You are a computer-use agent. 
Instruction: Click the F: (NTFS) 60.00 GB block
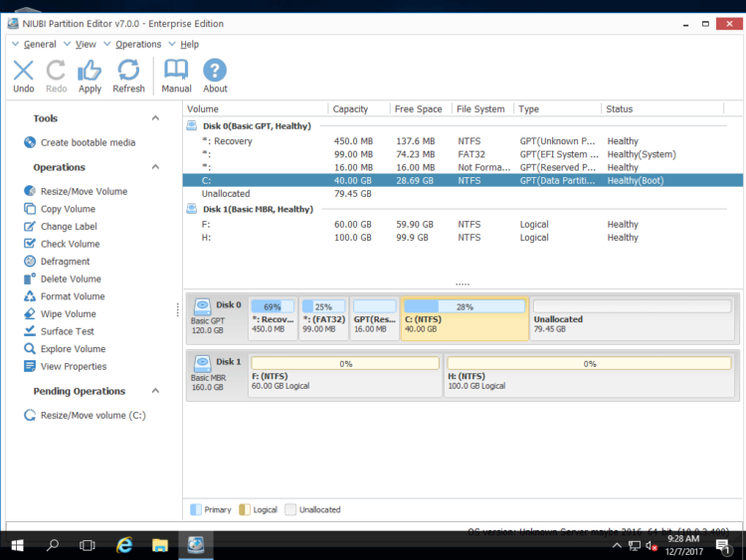coord(345,375)
